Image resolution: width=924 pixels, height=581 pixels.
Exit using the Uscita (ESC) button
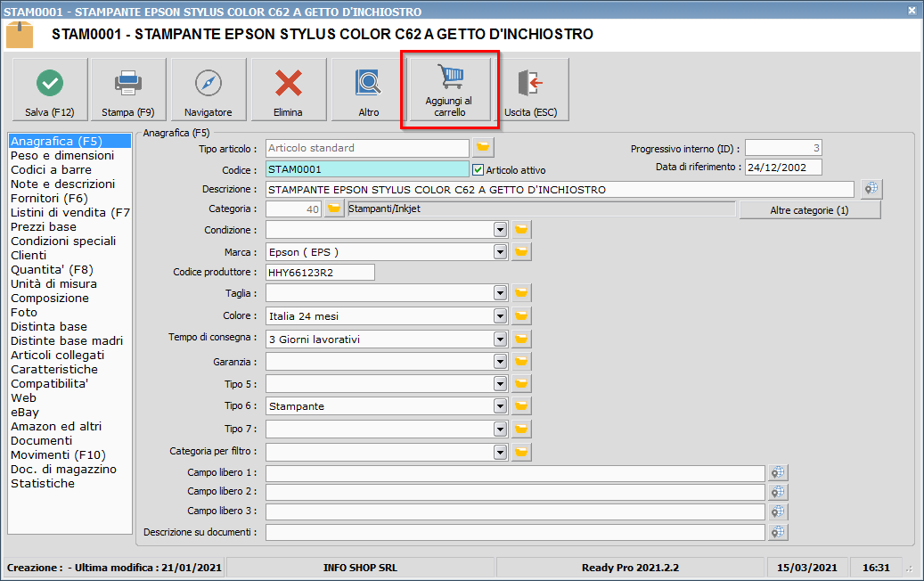pyautogui.click(x=530, y=90)
